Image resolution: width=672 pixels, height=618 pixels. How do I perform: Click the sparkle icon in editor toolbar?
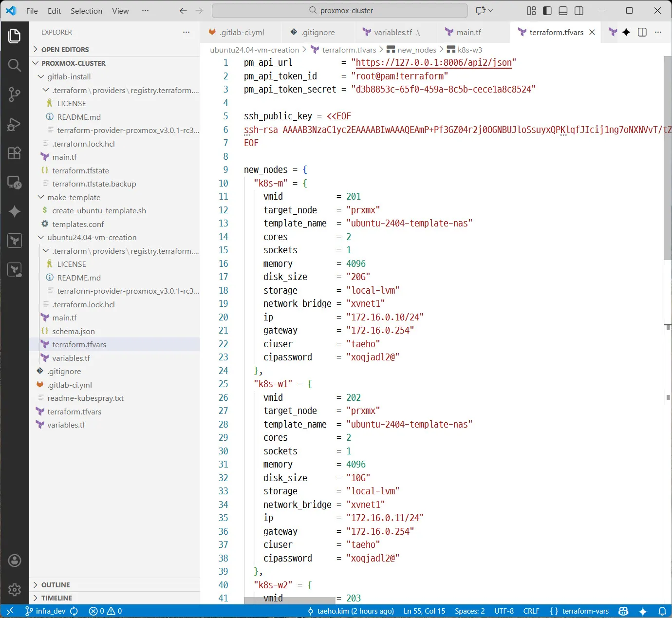click(627, 32)
